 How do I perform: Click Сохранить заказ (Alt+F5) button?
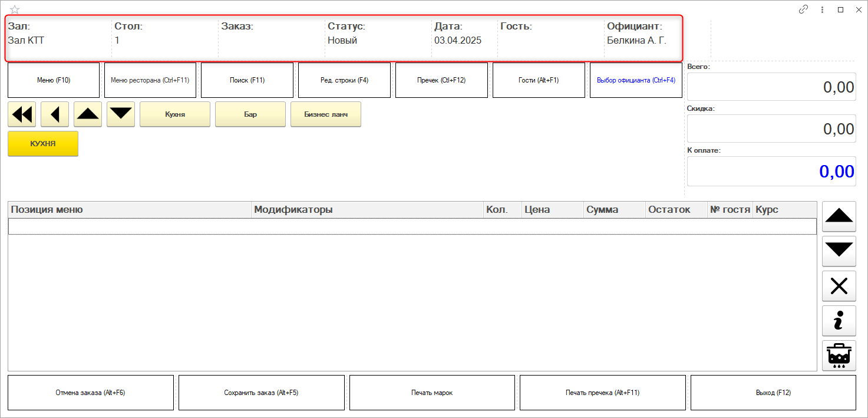[x=261, y=393]
